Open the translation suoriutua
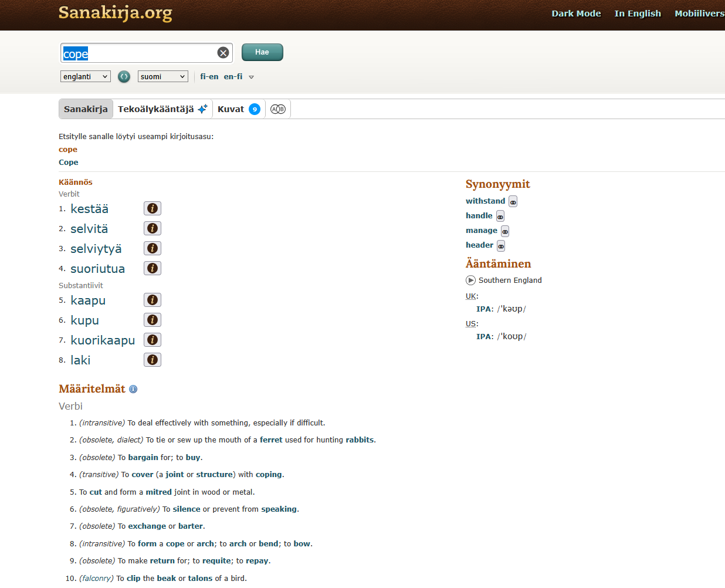725x588 pixels. (97, 269)
